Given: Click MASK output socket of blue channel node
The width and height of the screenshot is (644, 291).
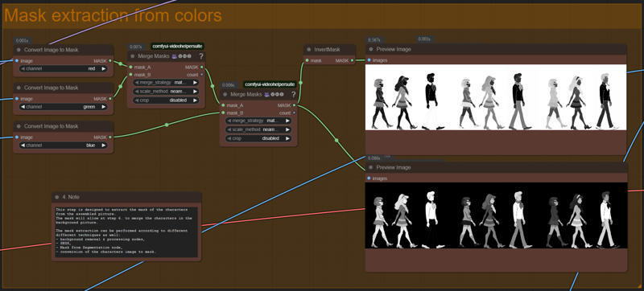Looking at the screenshot, I should pos(110,137).
